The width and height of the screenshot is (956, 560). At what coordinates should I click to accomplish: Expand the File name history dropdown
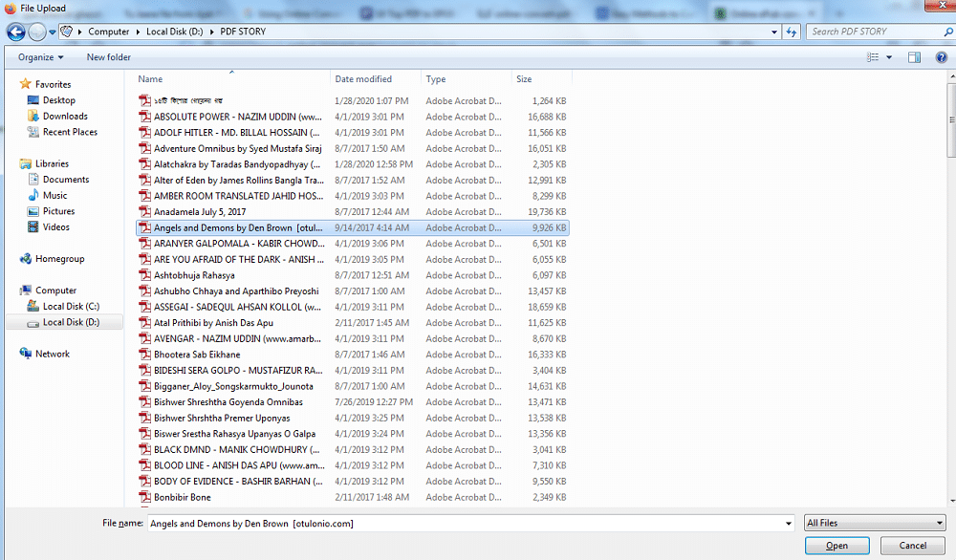pyautogui.click(x=789, y=524)
